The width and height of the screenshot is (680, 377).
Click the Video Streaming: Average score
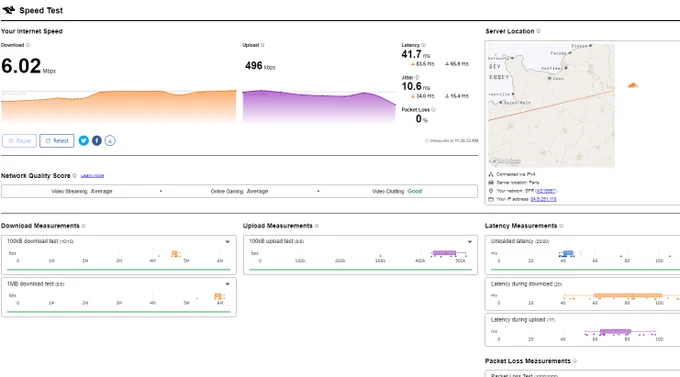click(82, 191)
